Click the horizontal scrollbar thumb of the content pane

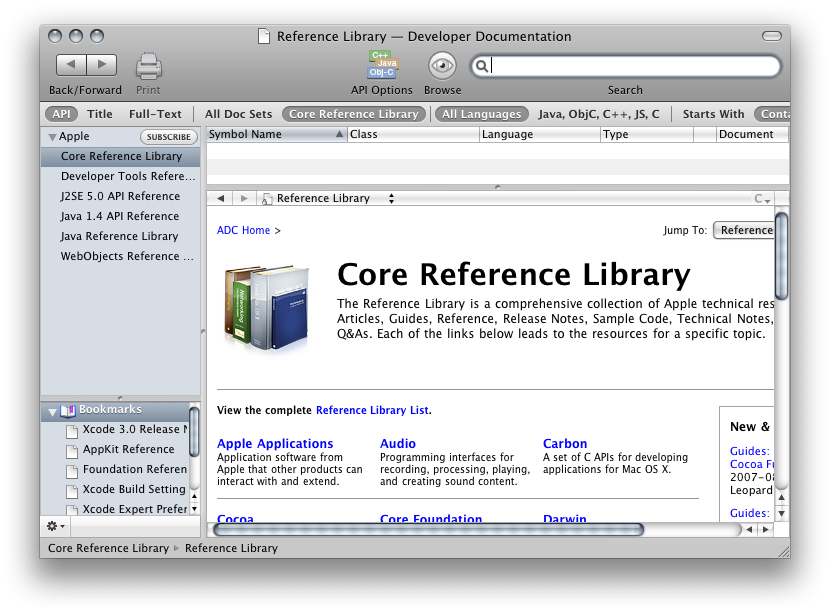[429, 529]
